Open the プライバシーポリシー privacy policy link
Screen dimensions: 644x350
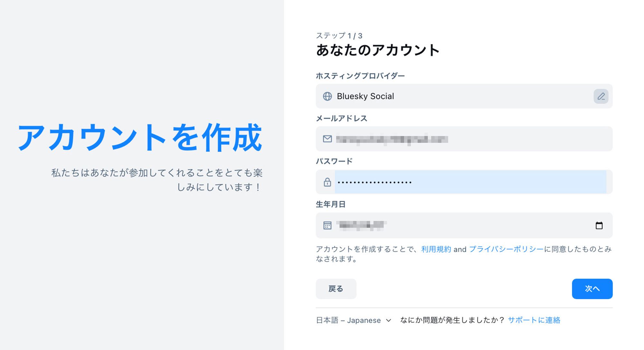tap(506, 249)
